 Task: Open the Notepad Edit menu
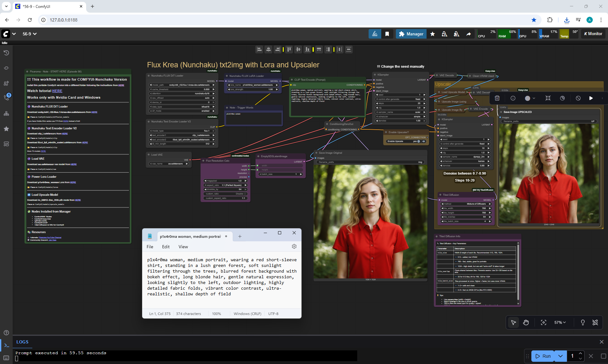[166, 247]
